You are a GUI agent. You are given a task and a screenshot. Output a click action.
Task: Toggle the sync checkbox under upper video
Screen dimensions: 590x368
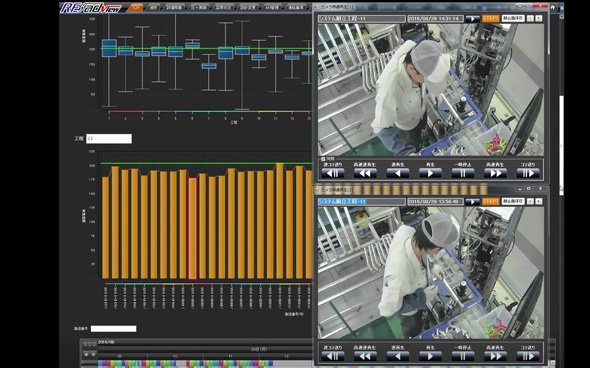(x=323, y=159)
